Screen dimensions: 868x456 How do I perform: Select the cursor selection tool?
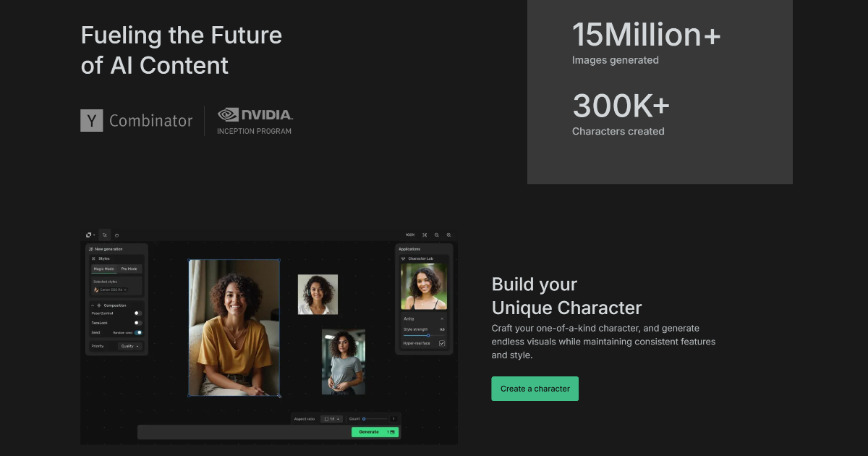[x=104, y=235]
